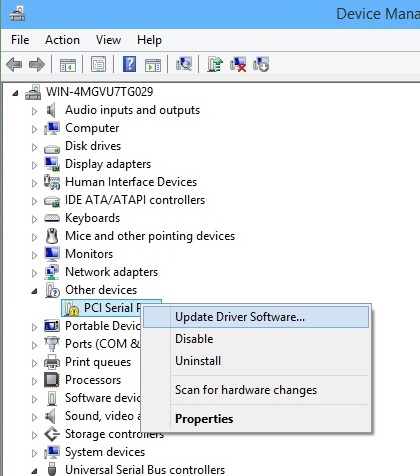
Task: Open the View menu
Action: (108, 40)
